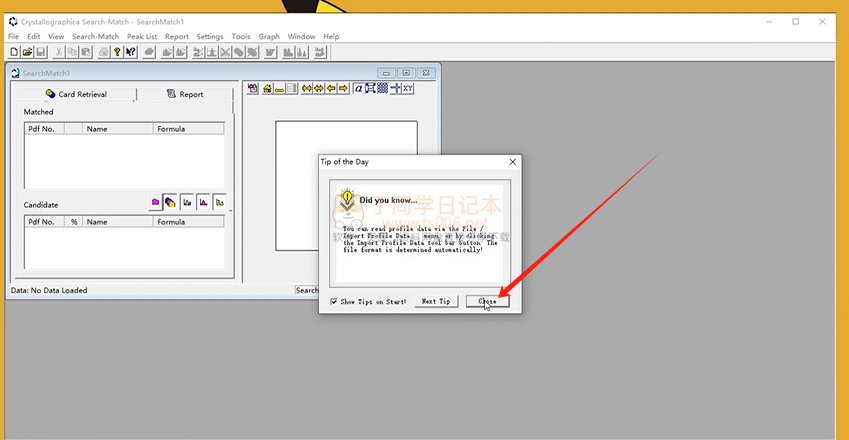Click the XY coordinates icon

(x=408, y=88)
